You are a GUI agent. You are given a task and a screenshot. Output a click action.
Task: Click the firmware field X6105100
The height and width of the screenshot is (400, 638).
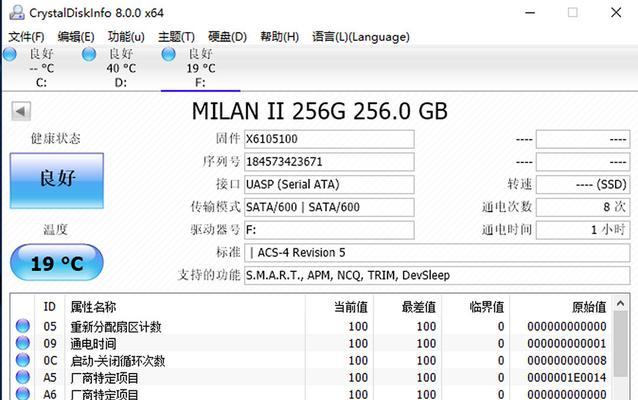tap(329, 139)
